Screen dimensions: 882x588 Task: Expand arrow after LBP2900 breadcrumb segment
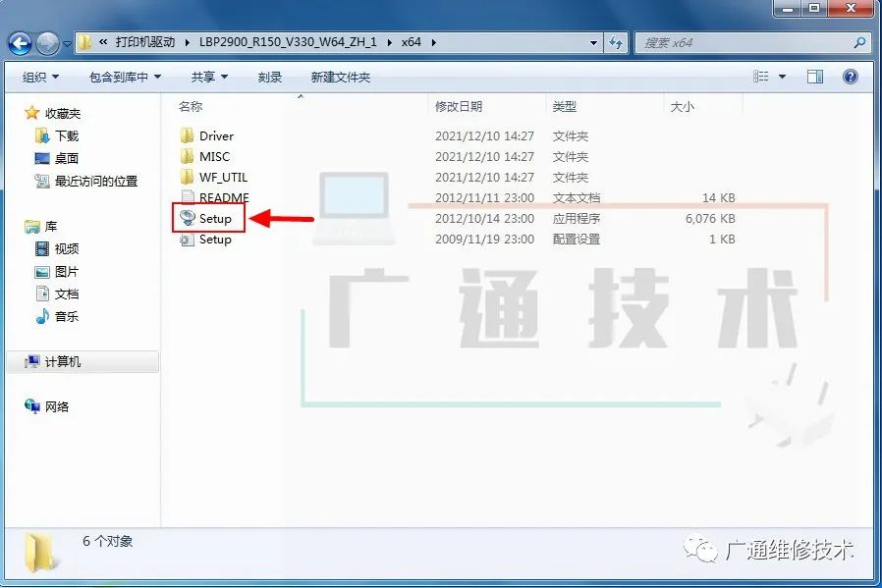[x=389, y=43]
